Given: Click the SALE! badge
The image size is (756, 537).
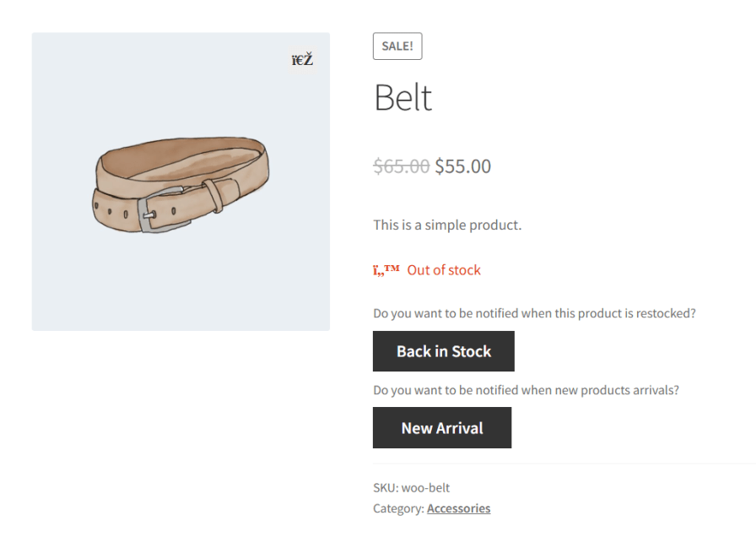Looking at the screenshot, I should pyautogui.click(x=397, y=46).
